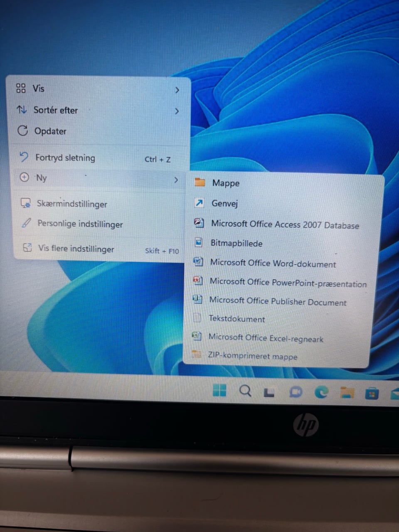Click the Skærmindstillinger display icon
The height and width of the screenshot is (532, 399).
(x=26, y=203)
